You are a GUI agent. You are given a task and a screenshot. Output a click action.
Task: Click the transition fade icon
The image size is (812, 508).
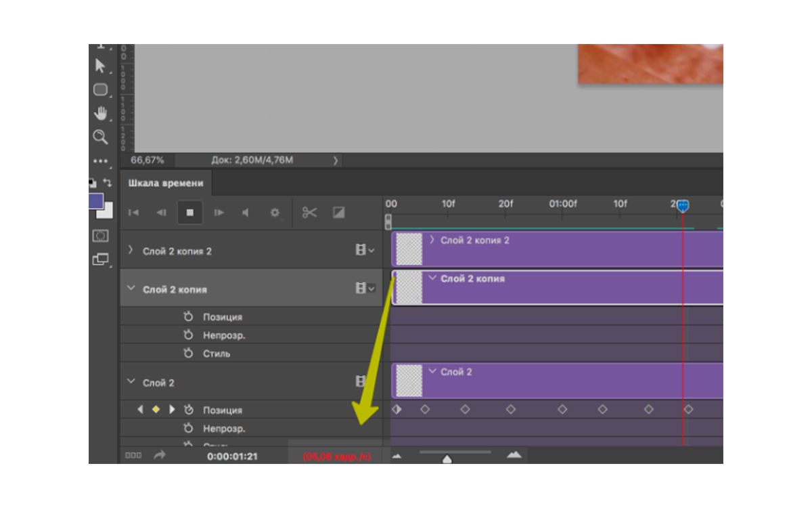339,213
